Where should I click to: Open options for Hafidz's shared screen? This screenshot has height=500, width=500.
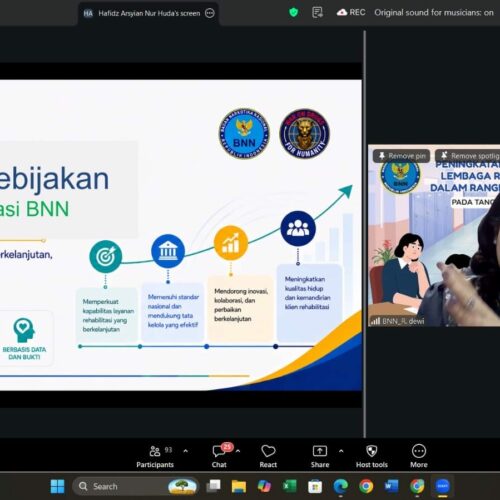click(210, 13)
